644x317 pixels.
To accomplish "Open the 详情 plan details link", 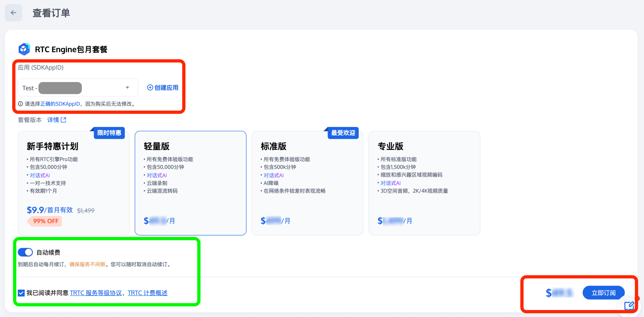I will tap(53, 120).
